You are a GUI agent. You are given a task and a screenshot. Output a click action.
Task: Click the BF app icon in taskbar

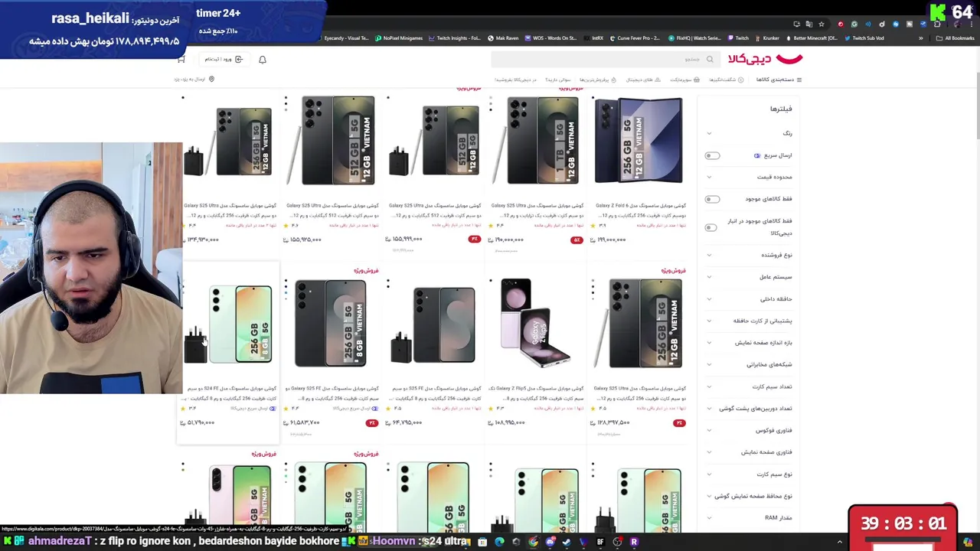[x=600, y=542]
